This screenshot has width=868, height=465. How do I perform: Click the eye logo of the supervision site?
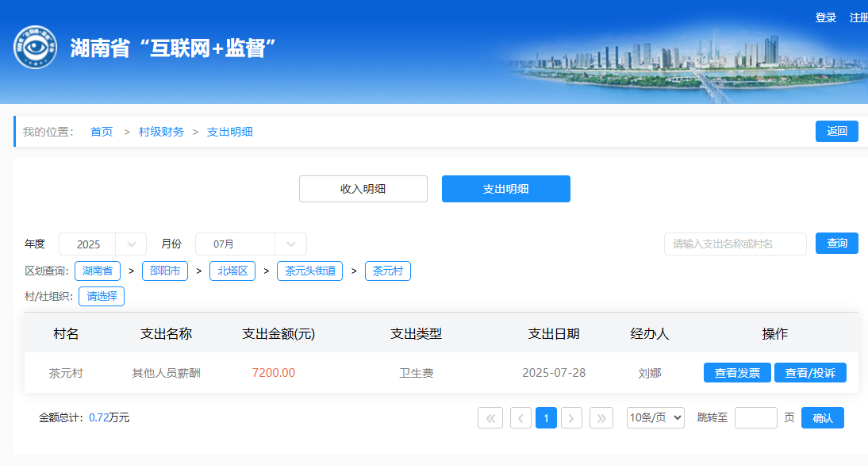pos(35,48)
